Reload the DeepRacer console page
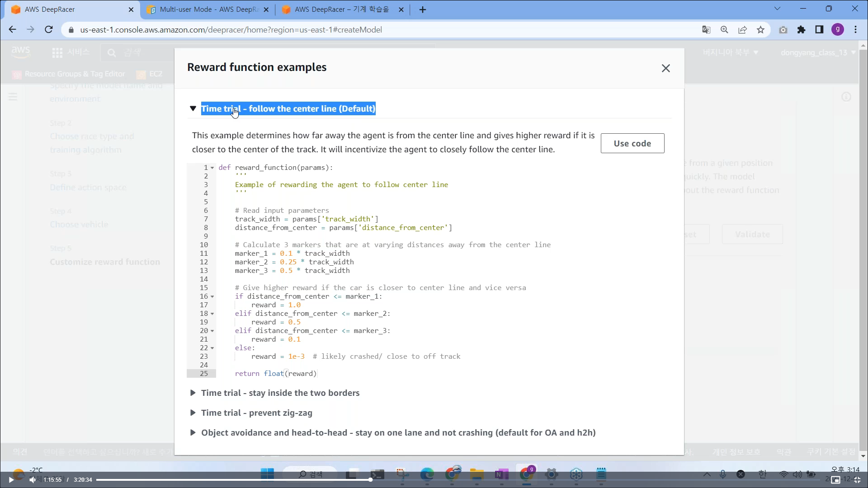 tap(49, 30)
